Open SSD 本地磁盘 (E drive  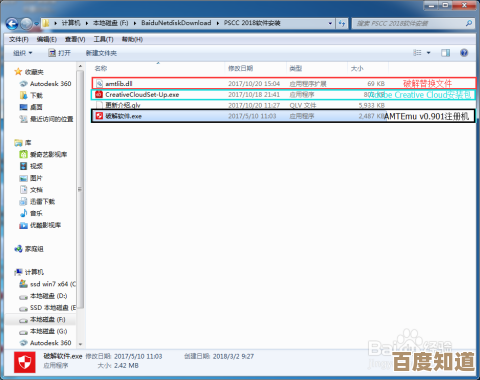(53, 307)
